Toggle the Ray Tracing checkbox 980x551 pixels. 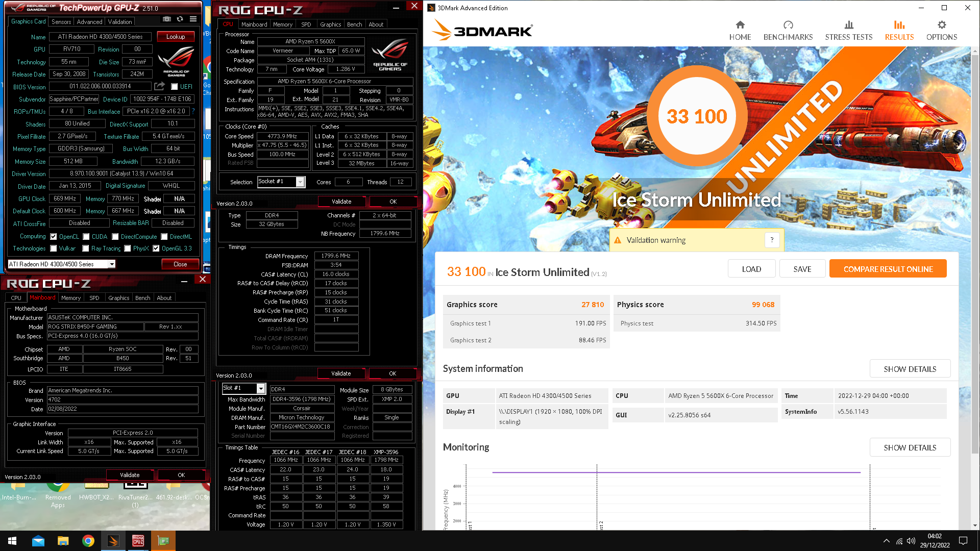tap(86, 248)
